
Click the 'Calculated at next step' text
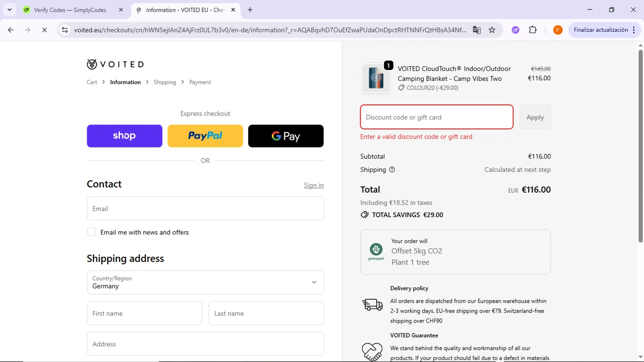(517, 170)
